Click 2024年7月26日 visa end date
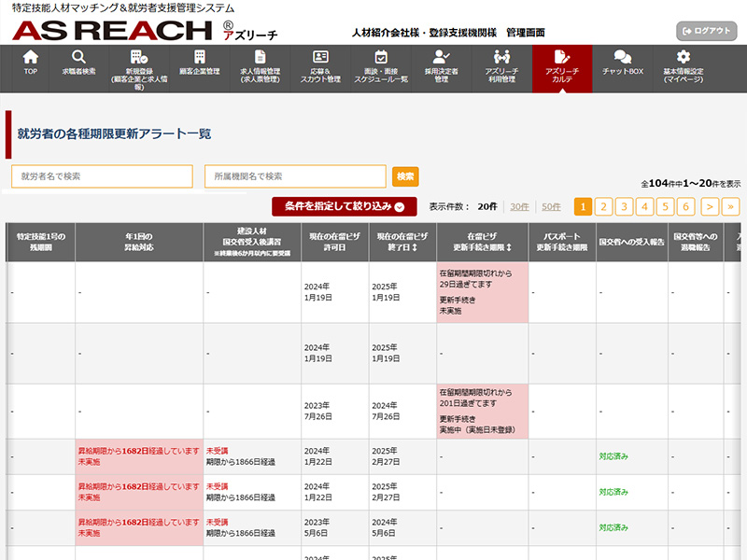The image size is (747, 560). (386, 411)
